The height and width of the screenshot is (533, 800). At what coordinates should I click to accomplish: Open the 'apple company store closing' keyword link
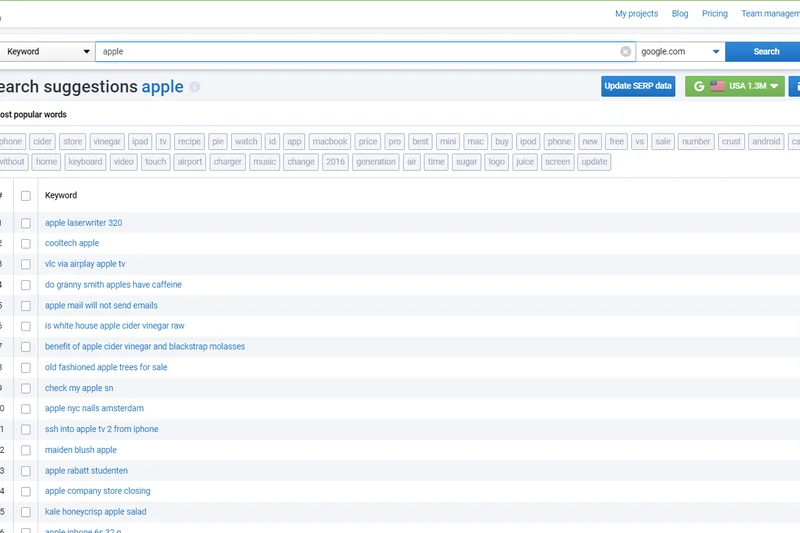tap(97, 491)
